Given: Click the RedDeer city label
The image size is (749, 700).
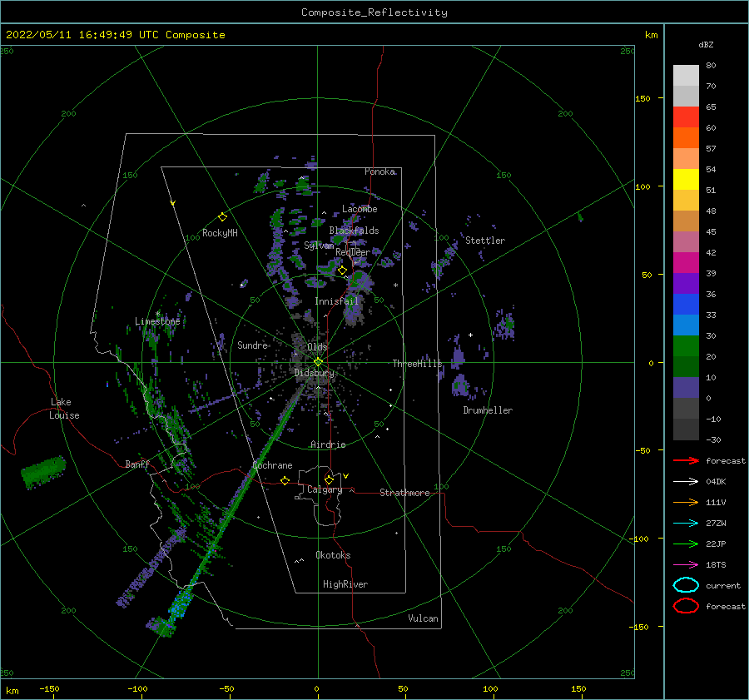Looking at the screenshot, I should tap(353, 252).
